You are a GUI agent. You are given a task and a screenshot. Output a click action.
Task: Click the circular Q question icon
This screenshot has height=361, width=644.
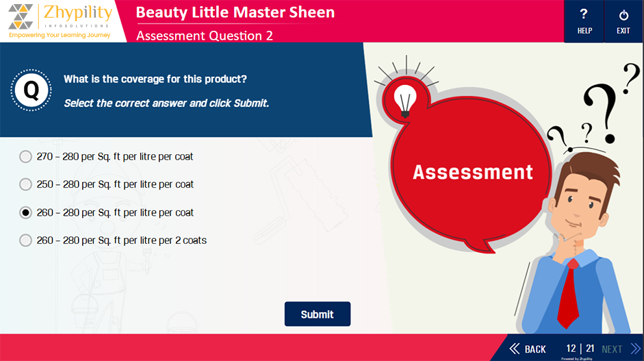point(31,90)
